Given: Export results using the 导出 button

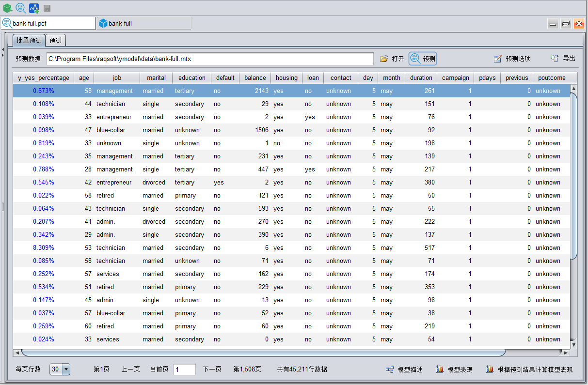Looking at the screenshot, I should 563,59.
